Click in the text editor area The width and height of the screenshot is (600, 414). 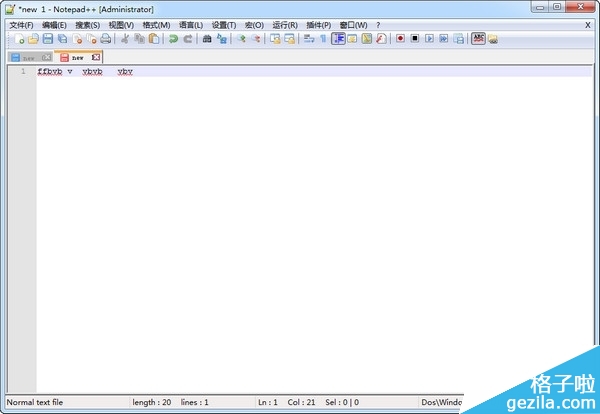[x=300, y=220]
